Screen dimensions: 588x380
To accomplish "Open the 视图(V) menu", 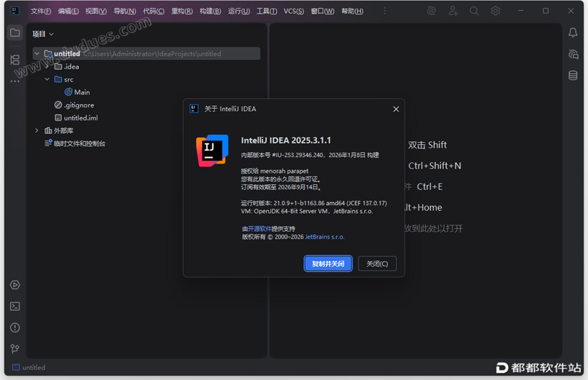I will (95, 11).
